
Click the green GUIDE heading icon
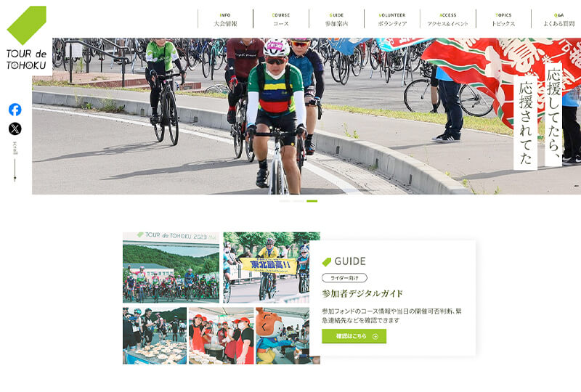(x=326, y=262)
